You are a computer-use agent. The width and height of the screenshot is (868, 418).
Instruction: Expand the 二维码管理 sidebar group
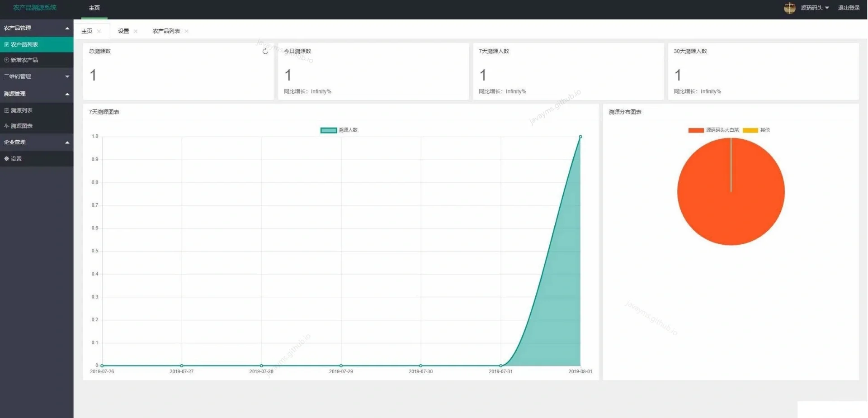click(37, 76)
